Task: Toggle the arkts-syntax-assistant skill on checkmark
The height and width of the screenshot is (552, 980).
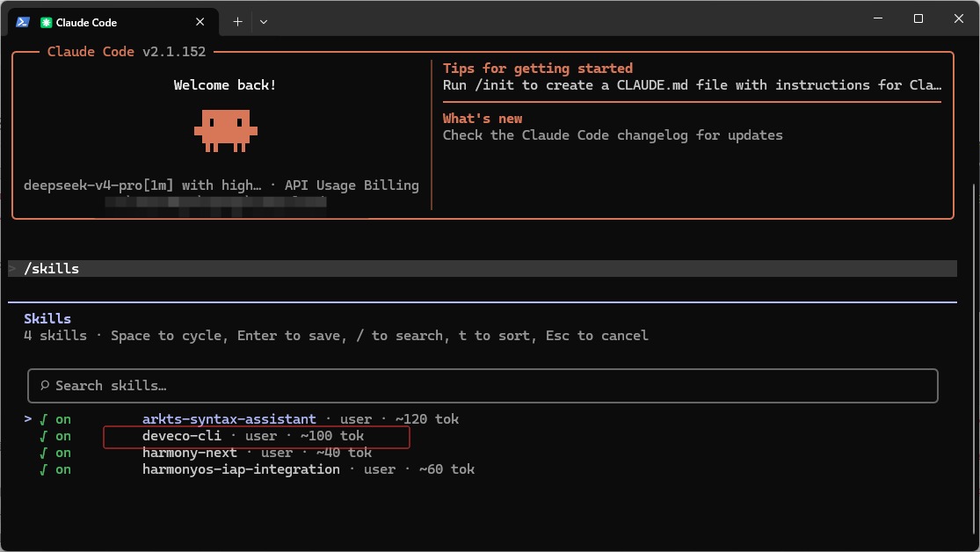Action: (43, 419)
